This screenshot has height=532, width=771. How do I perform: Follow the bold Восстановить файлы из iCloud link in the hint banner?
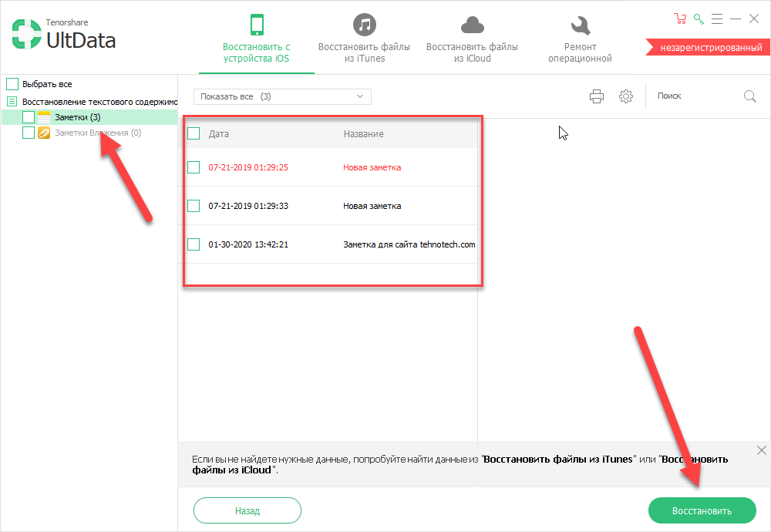click(x=460, y=465)
